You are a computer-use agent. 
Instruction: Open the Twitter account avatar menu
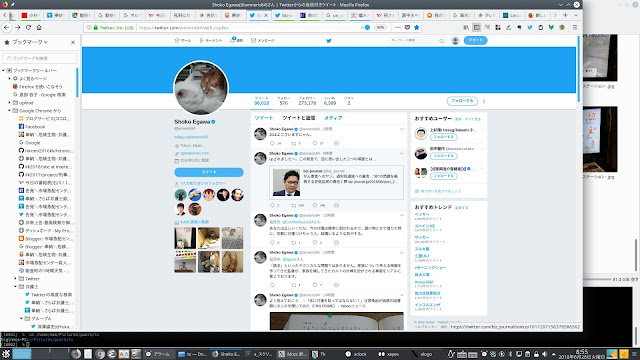(455, 40)
